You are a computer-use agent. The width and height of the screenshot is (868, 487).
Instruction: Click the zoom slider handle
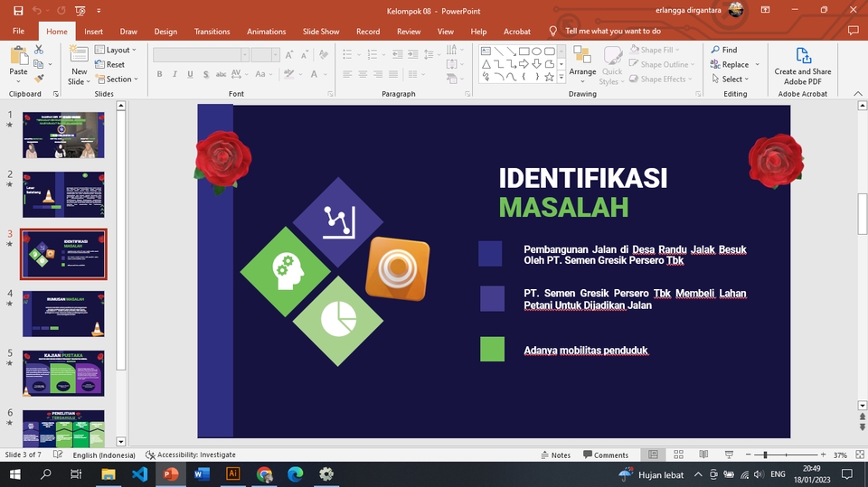765,454
